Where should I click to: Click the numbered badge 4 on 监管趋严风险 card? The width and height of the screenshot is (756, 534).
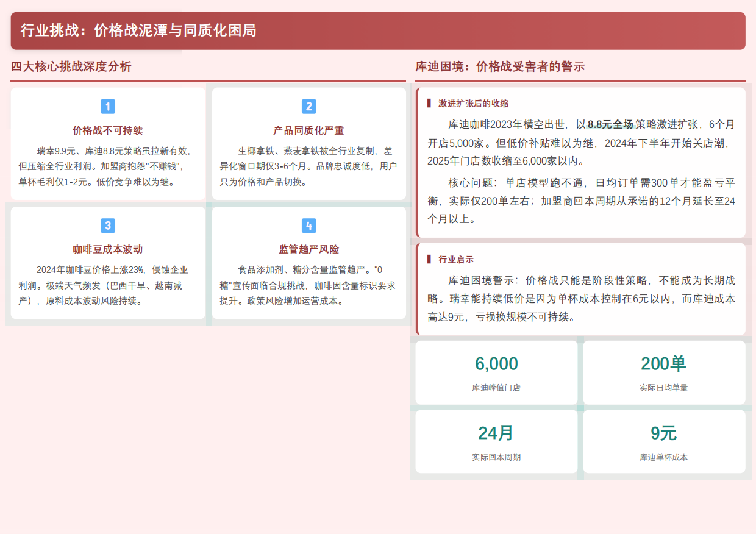[x=309, y=226]
